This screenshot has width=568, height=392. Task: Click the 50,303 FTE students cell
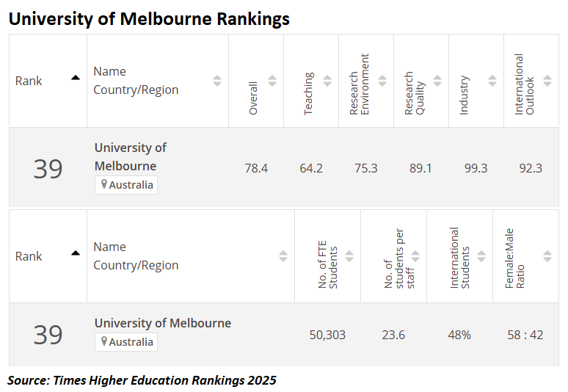point(327,335)
